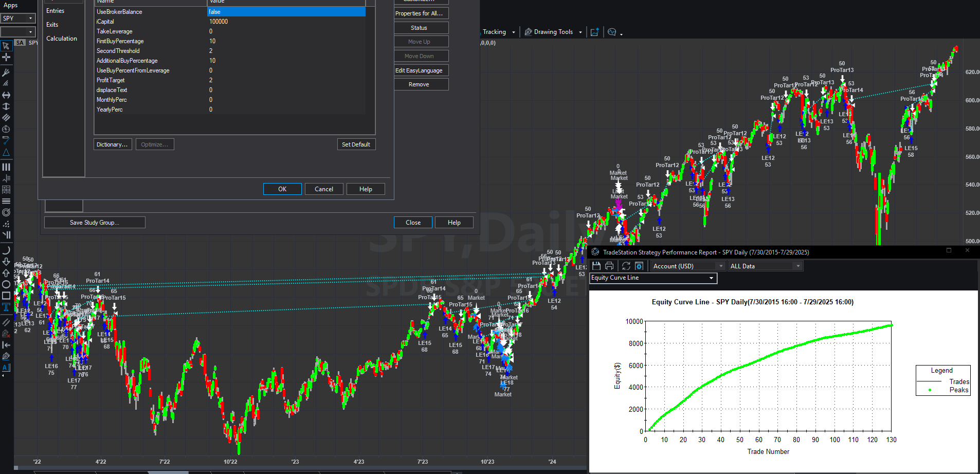Select the triangle drawing tool
This screenshot has height=474, width=980.
(x=6, y=153)
